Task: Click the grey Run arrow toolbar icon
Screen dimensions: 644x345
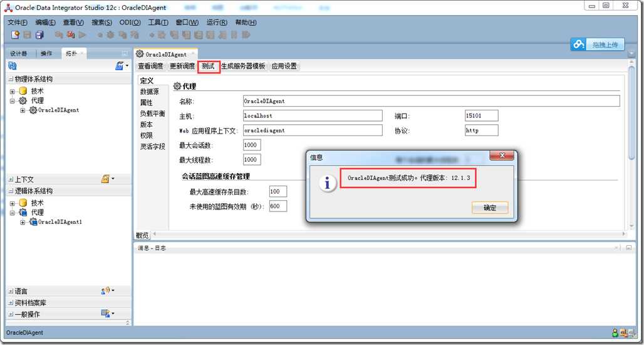Action: click(x=82, y=35)
